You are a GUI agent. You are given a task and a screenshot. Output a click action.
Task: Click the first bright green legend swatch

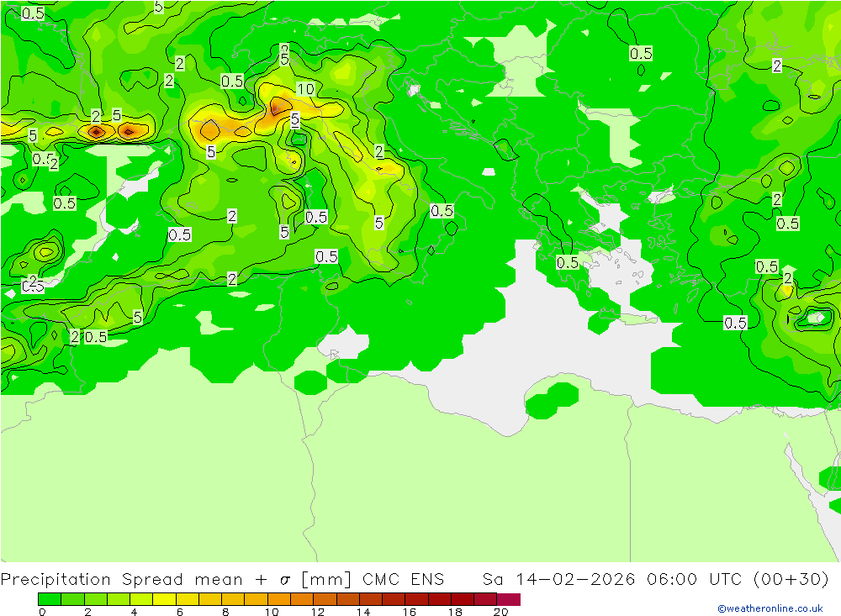coord(50,599)
